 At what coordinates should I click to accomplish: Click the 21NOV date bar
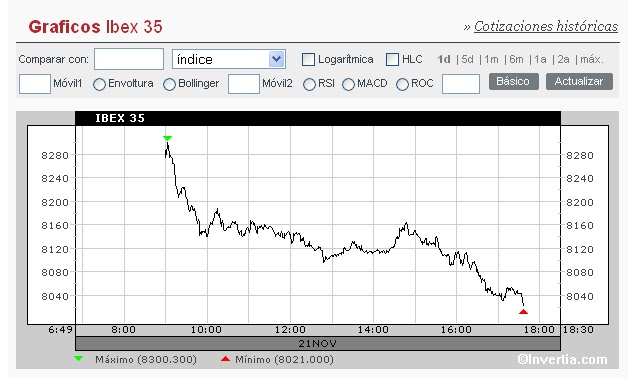(318, 343)
